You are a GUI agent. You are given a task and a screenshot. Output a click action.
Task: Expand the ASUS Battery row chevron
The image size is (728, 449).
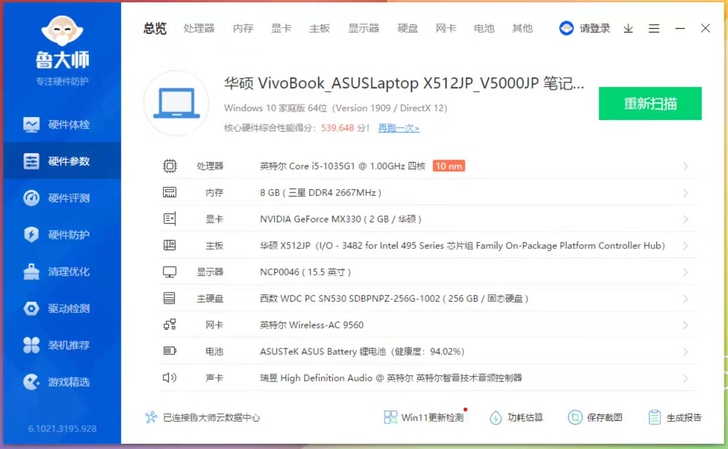[x=685, y=352]
